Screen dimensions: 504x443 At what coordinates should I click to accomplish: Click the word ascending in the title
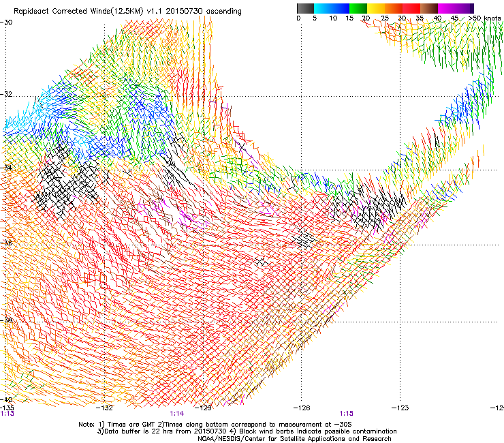coord(223,12)
